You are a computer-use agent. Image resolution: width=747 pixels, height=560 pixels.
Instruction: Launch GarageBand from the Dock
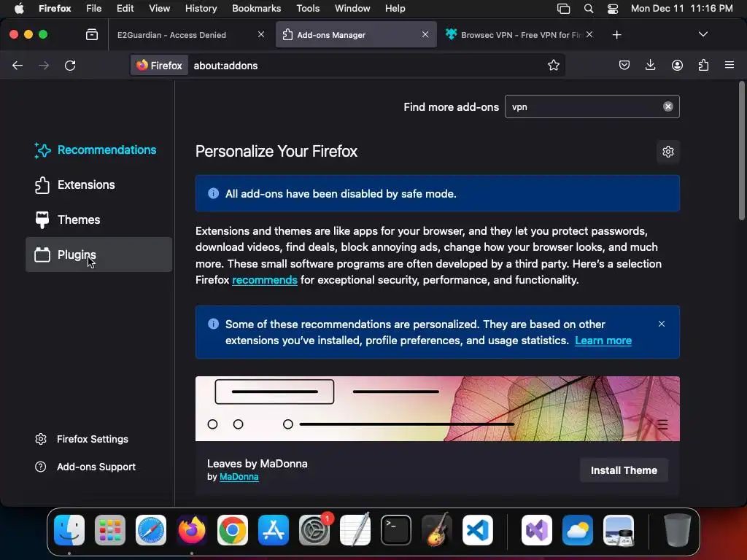(437, 530)
